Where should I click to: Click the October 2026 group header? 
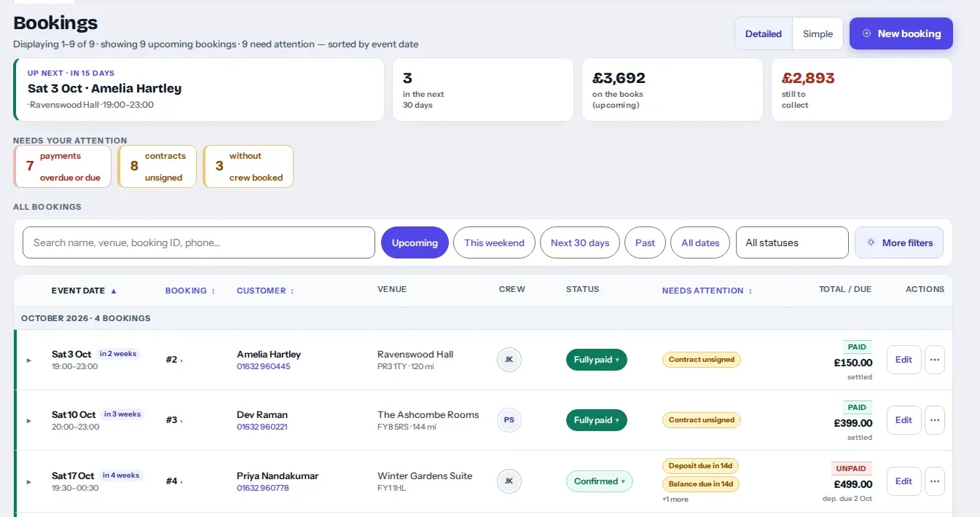(483, 318)
